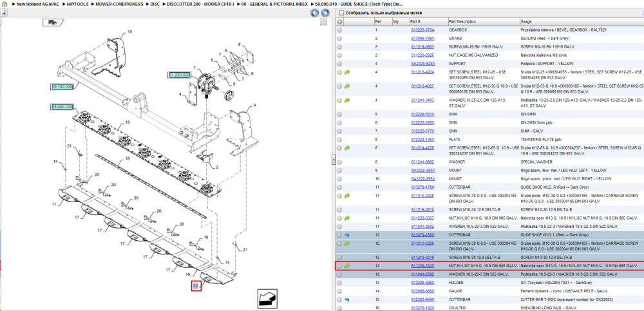Select callout 18 in the diagram
Viewport: 644px width, 311px height.
click(x=128, y=158)
